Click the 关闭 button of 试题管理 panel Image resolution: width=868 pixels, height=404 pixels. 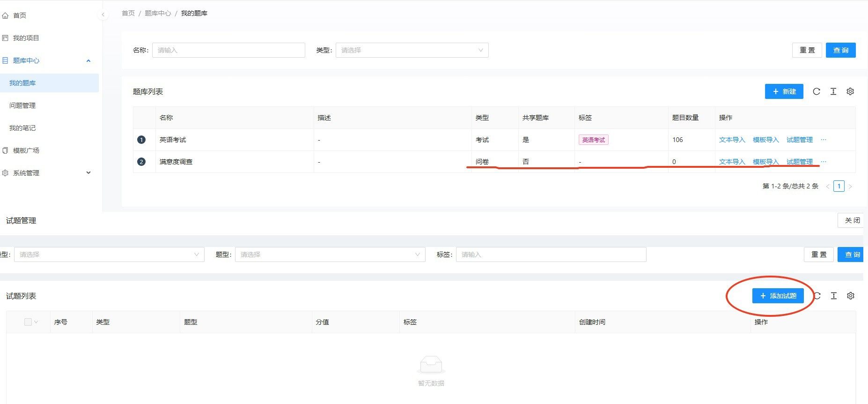click(852, 220)
